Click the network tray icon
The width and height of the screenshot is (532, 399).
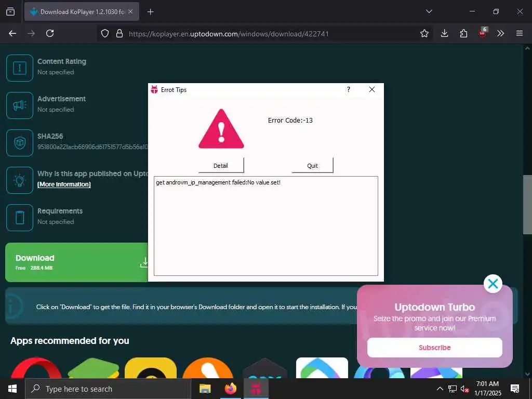(453, 389)
